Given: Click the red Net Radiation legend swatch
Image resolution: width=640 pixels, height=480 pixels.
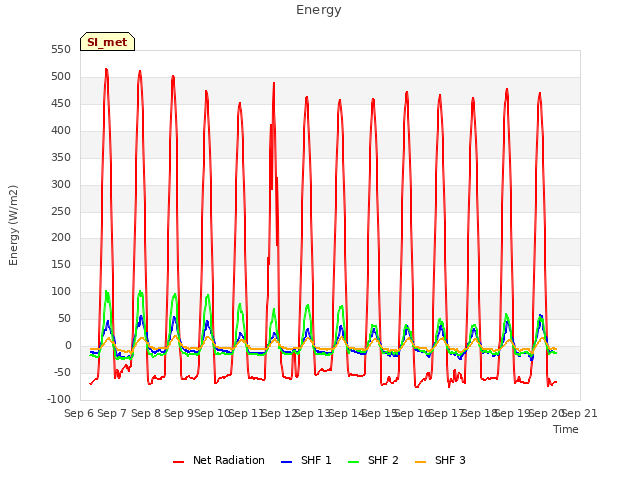Looking at the screenshot, I should coord(178,462).
